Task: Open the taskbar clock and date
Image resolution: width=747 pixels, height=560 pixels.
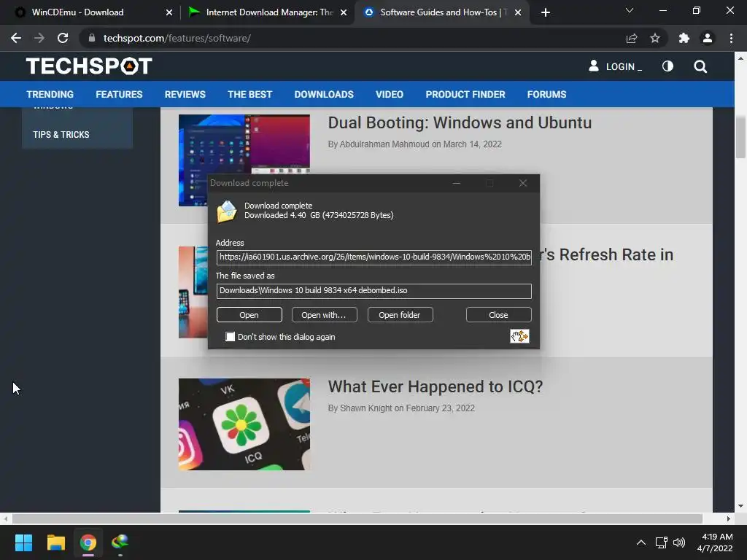Action: coord(715,542)
